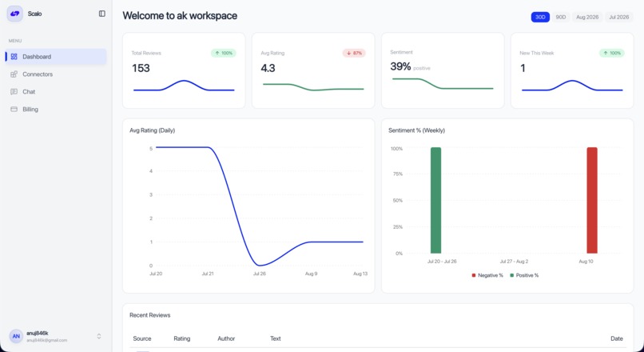Screen dimensions: 644x352
Task: Select the 90D time range
Action: pyautogui.click(x=561, y=18)
